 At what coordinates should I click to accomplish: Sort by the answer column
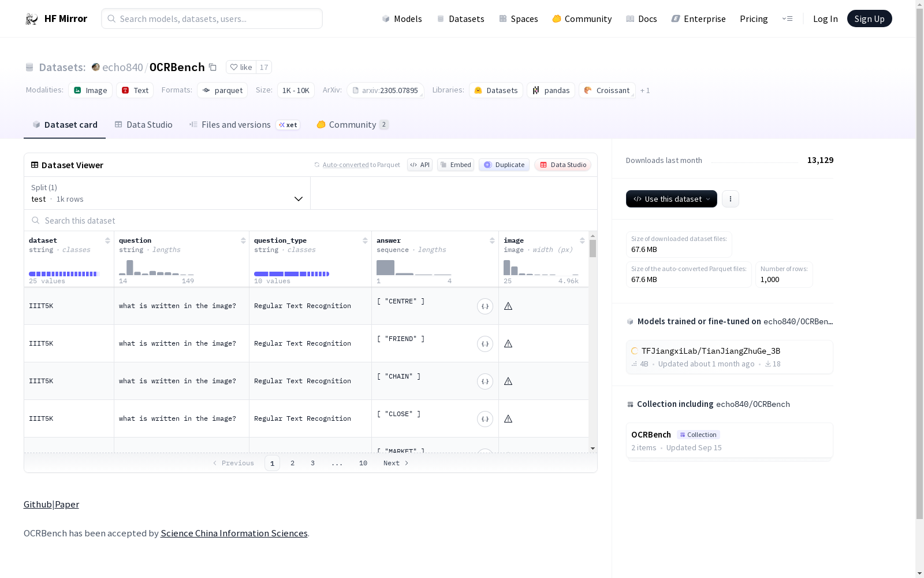tap(492, 240)
